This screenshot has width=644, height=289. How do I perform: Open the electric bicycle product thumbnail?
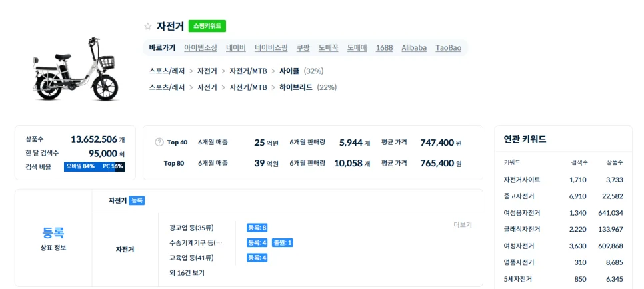76,69
